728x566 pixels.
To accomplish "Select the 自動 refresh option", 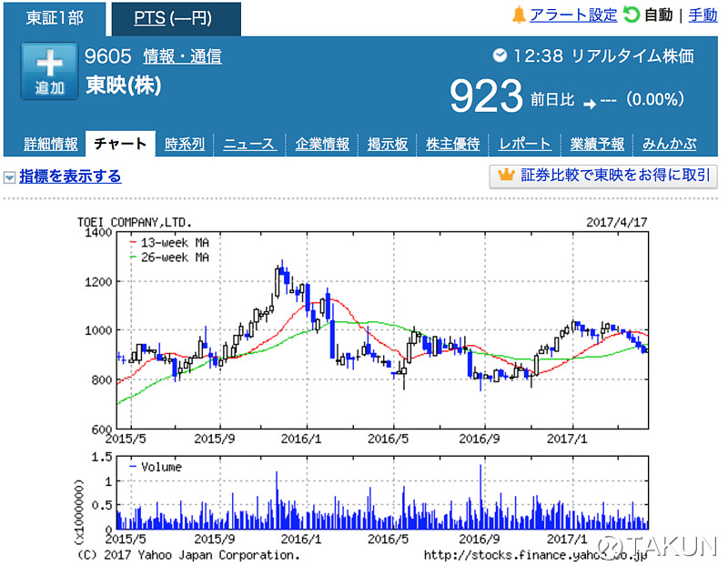I will pyautogui.click(x=658, y=15).
